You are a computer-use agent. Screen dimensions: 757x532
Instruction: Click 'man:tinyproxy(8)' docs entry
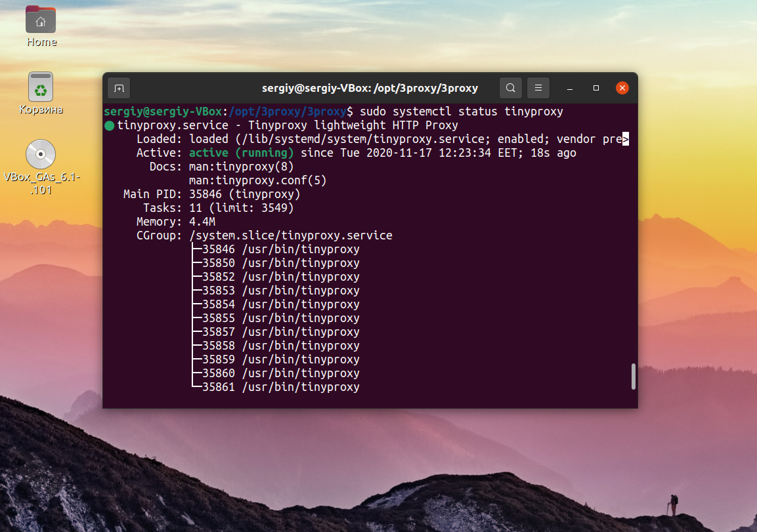[242, 167]
